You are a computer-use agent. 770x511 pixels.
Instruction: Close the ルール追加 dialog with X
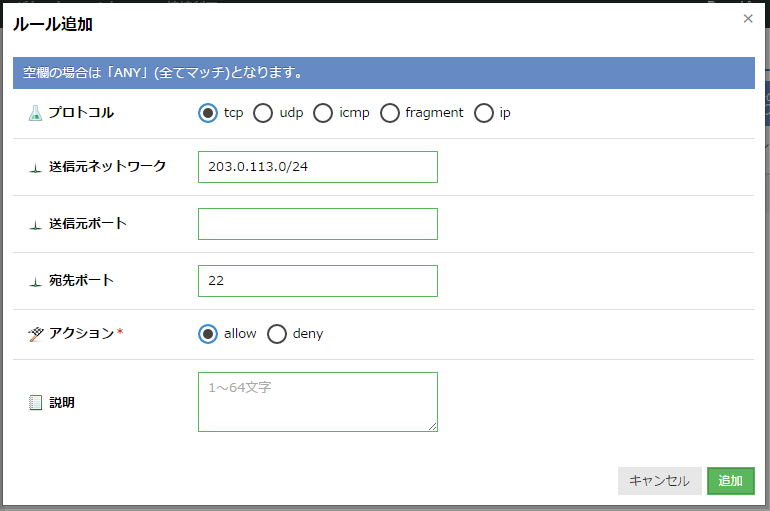click(748, 19)
